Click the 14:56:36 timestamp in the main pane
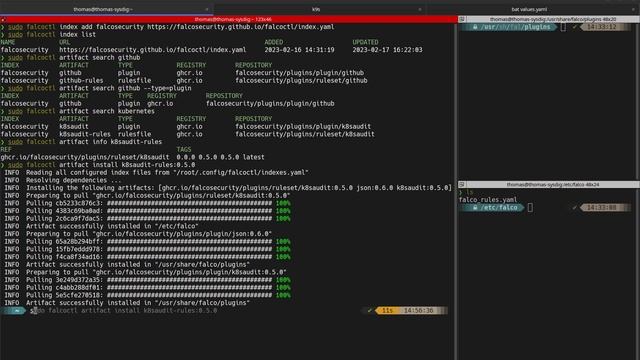This screenshot has width=640, height=360. click(418, 311)
